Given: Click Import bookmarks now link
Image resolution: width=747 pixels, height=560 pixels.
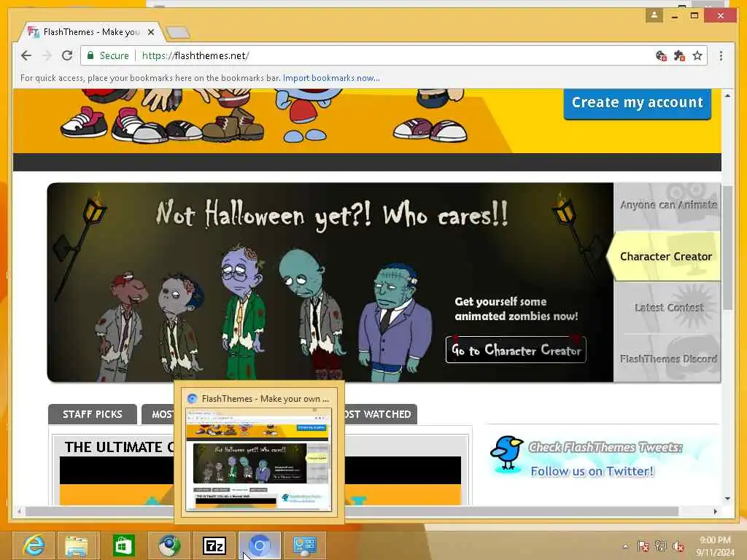Looking at the screenshot, I should [331, 77].
